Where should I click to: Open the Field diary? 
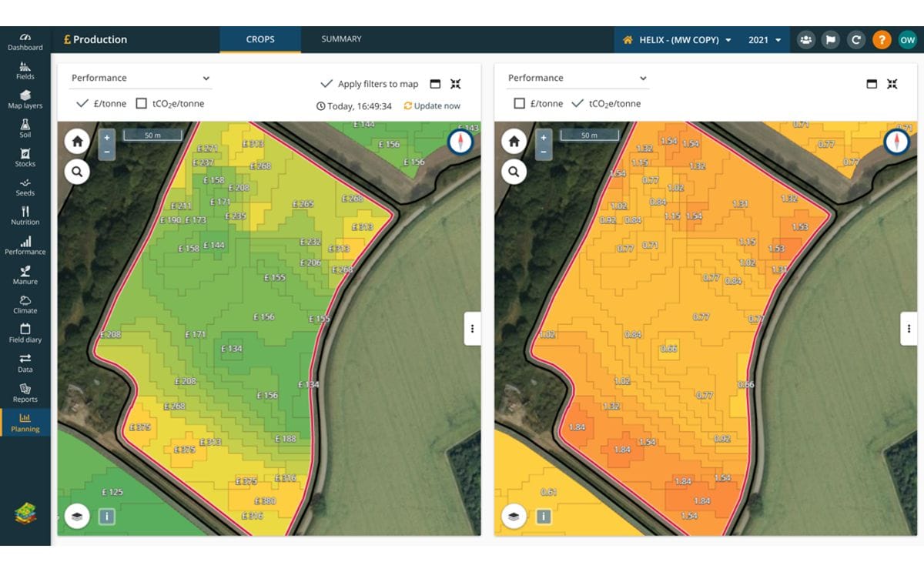[x=25, y=333]
